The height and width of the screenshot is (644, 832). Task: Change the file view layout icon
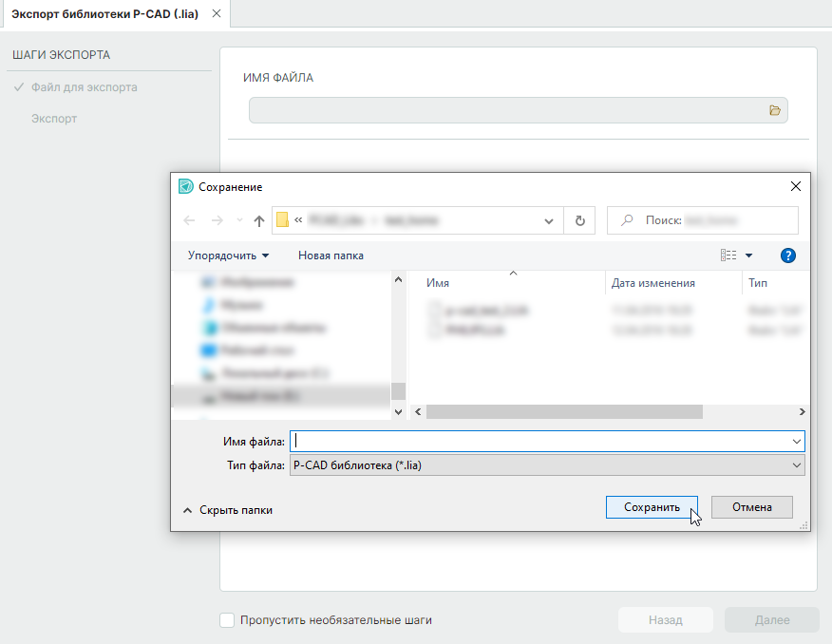click(728, 256)
